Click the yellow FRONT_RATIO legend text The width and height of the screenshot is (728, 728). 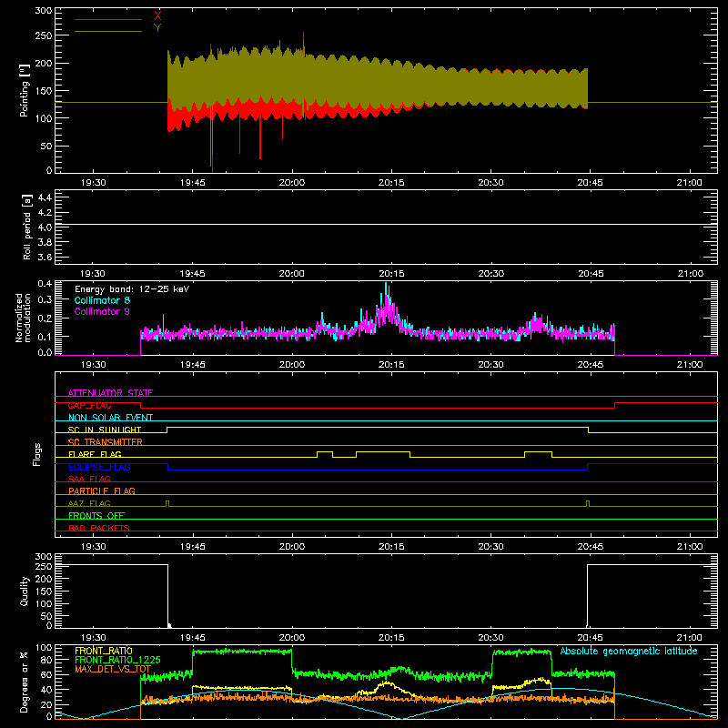104,651
